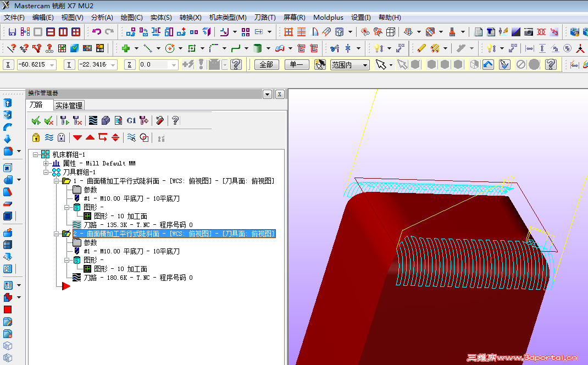Click the red insert arrow in operation tree
Screen dimensions: 588x365
click(66, 286)
